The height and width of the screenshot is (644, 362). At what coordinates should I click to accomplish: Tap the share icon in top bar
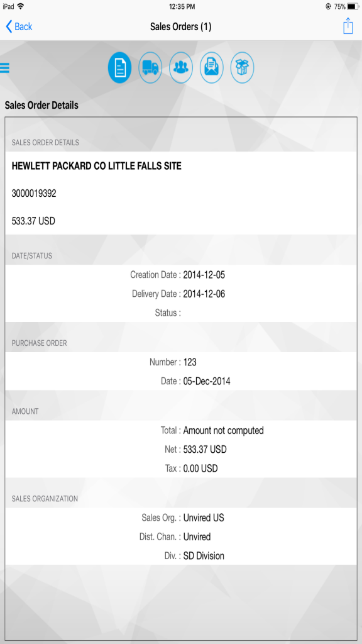[348, 26]
